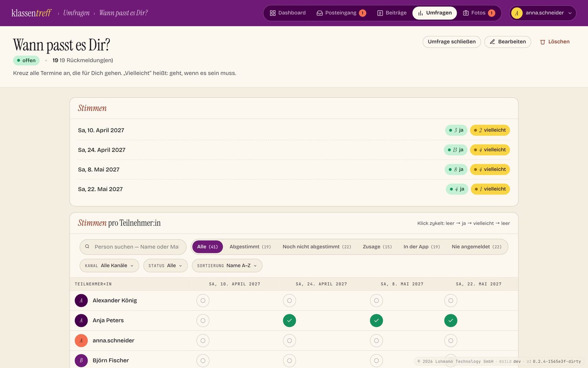Screen dimensions: 588x368
Task: Toggle Alexander König's vote for 24. April
Action: tap(290, 301)
